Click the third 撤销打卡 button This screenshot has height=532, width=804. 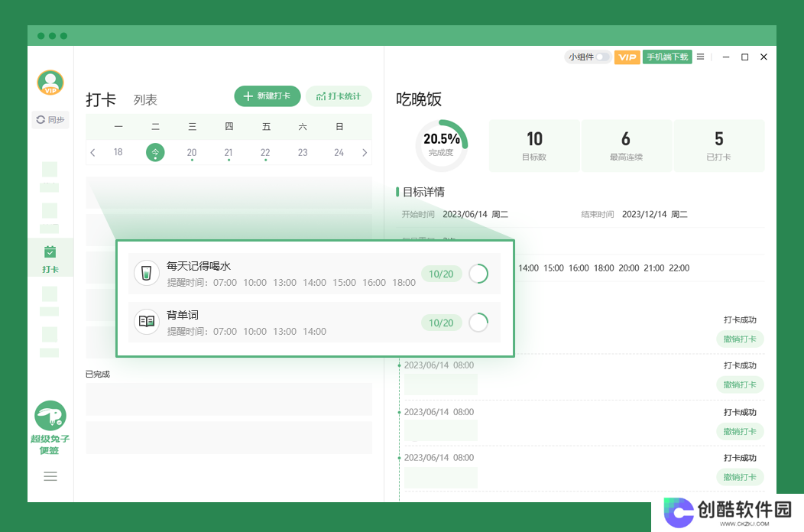740,431
